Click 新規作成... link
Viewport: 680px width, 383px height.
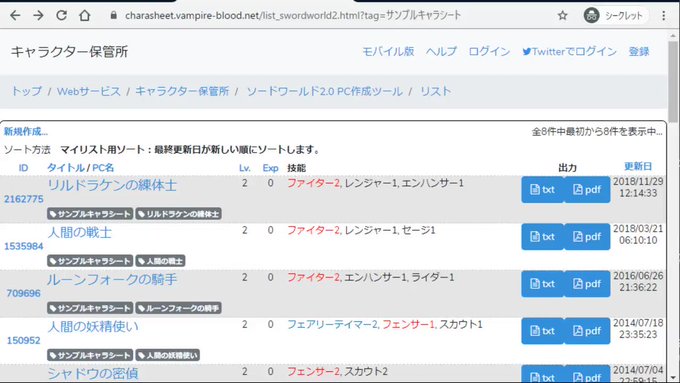[26, 131]
